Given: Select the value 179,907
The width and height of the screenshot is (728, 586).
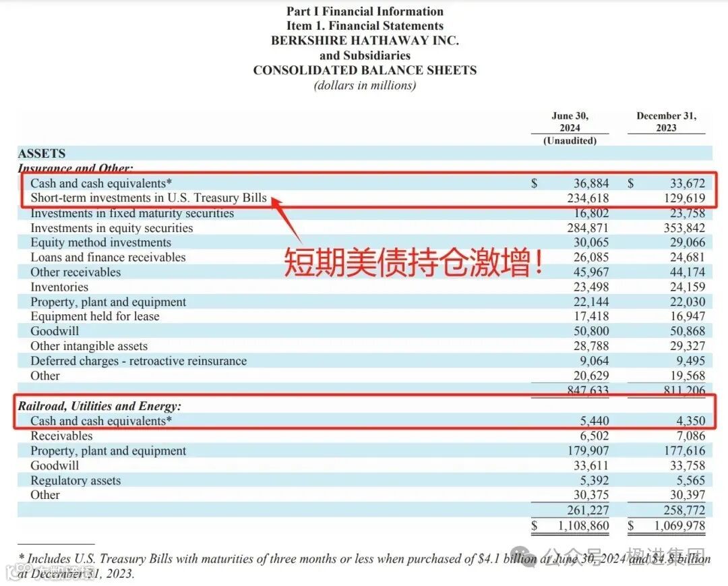Looking at the screenshot, I should (x=588, y=451).
